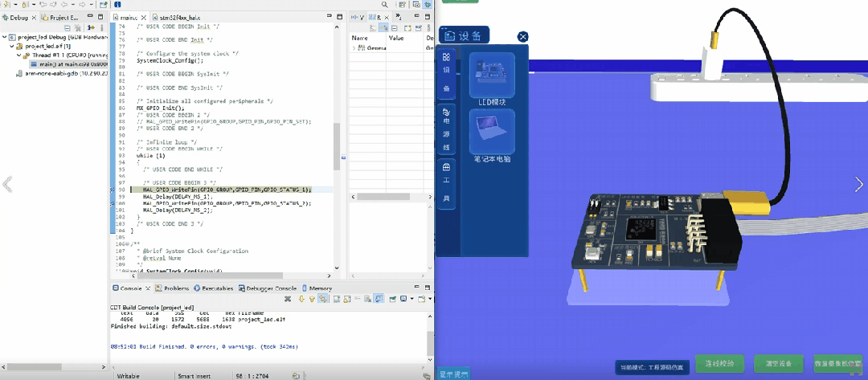Switch to the Problems tab
Image resolution: width=868 pixels, height=380 pixels.
pos(171,288)
